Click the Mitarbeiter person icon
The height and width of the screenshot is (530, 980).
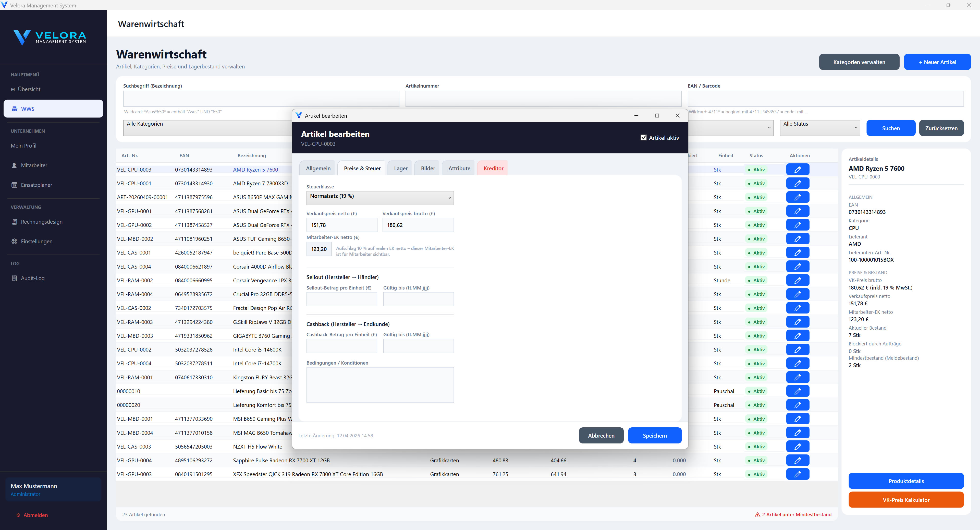pos(15,165)
